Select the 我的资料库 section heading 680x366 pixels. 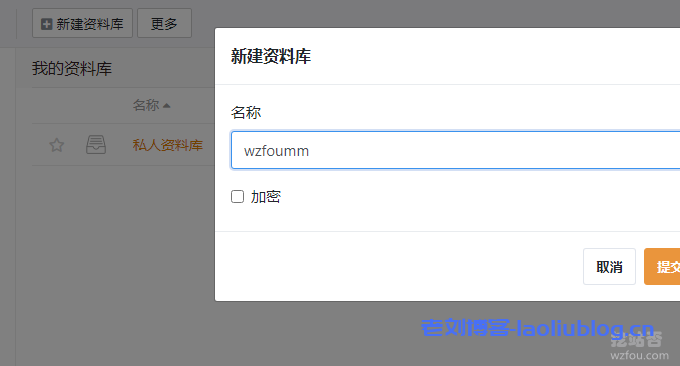tap(72, 69)
